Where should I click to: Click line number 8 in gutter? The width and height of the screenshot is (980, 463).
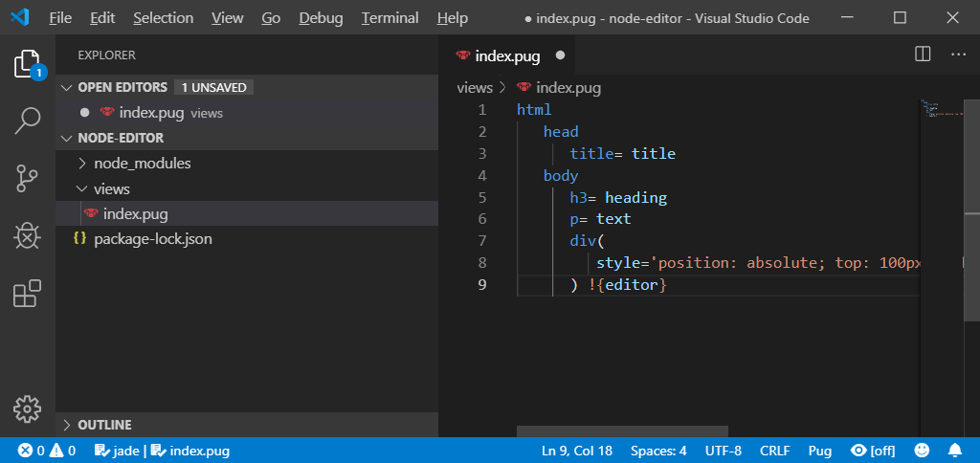click(481, 263)
